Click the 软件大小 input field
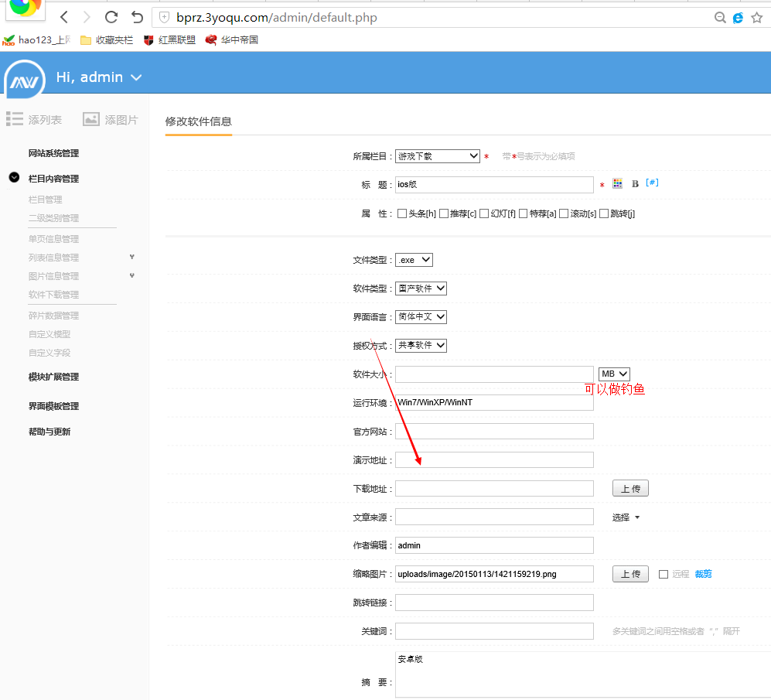Screen dimensions: 771x700 pyautogui.click(x=494, y=374)
